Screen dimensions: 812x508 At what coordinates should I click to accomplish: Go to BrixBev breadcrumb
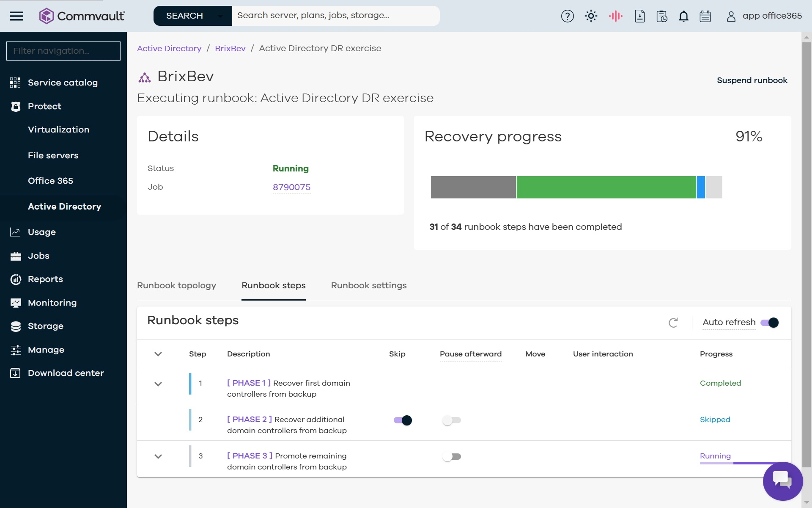point(230,48)
